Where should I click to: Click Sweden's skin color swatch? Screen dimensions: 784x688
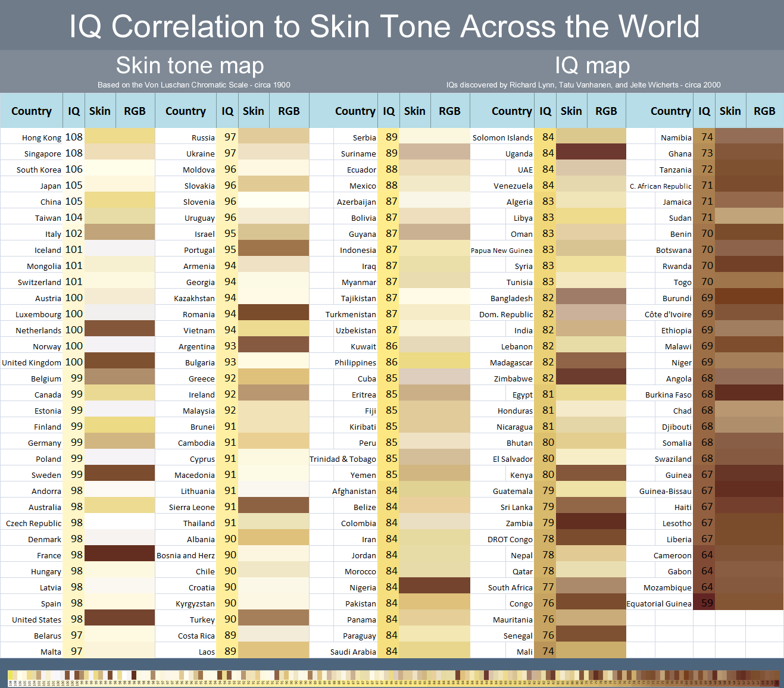[x=120, y=474]
